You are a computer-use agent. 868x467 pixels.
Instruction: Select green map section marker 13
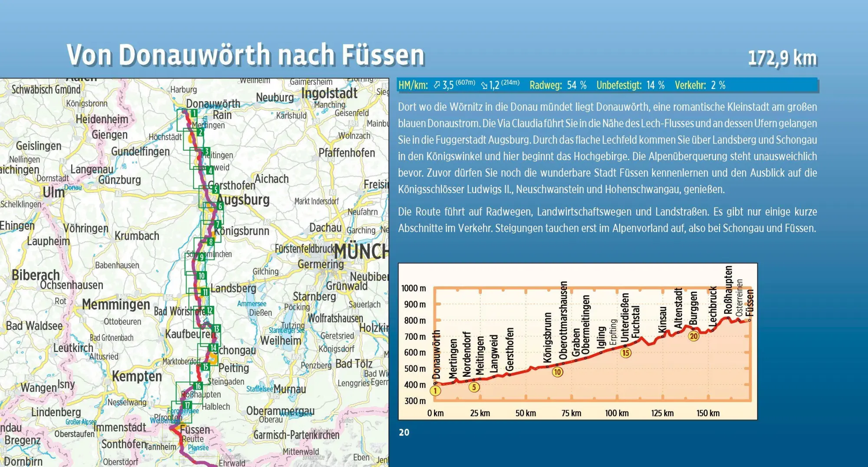pos(216,329)
